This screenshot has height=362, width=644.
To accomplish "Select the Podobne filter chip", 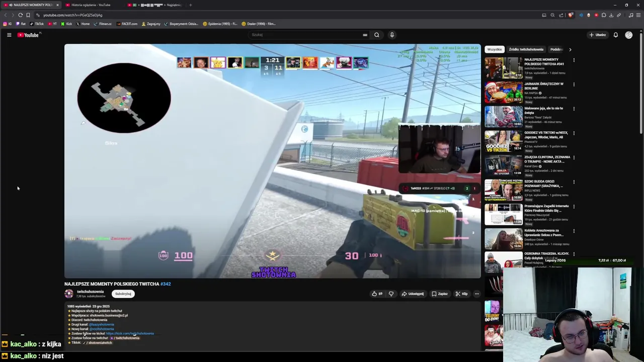I will (556, 49).
